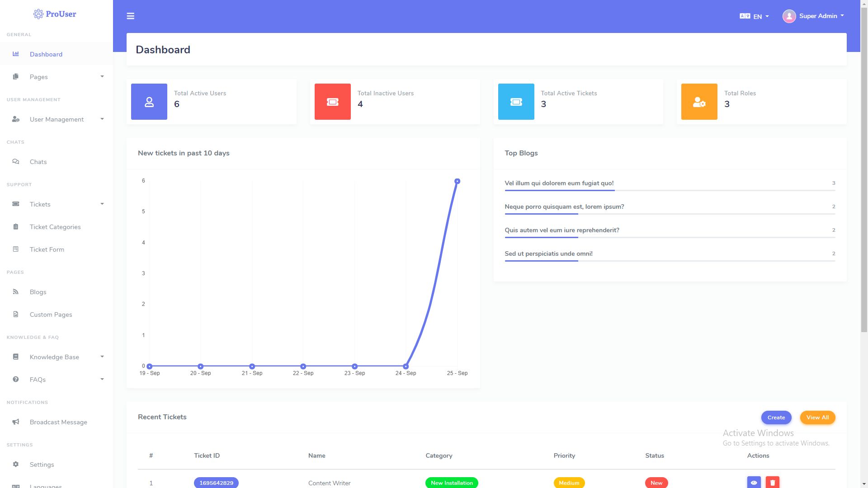Open Custom Pages in the sidebar
The height and width of the screenshot is (488, 868).
[x=57, y=314]
